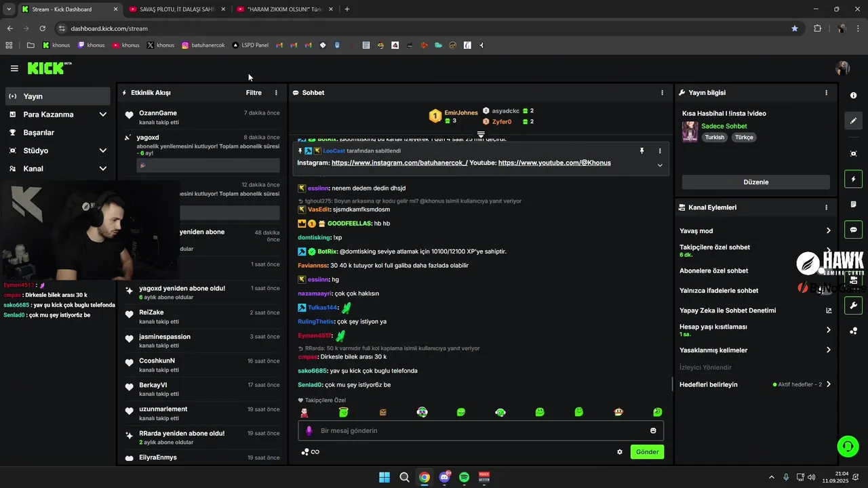Viewport: 868px width, 488px height.
Task: Open the Kanal Eylemleri panel three-dot menu
Action: (826, 207)
